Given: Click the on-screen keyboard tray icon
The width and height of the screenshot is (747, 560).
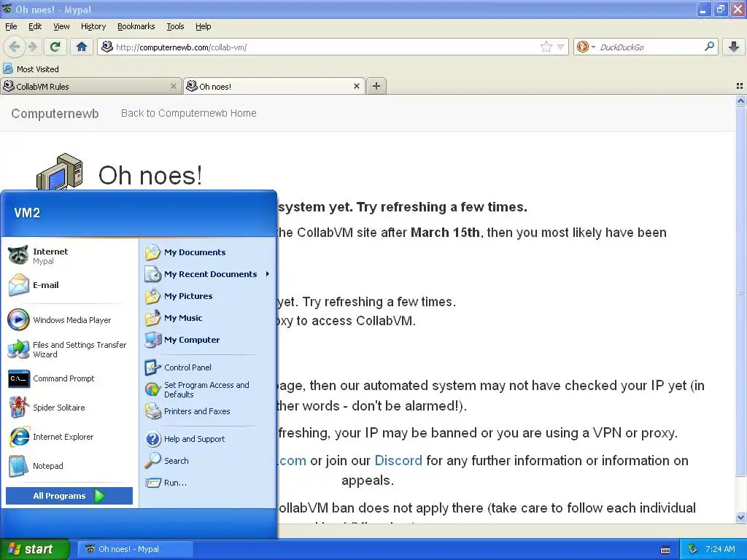Looking at the screenshot, I should click(x=665, y=550).
